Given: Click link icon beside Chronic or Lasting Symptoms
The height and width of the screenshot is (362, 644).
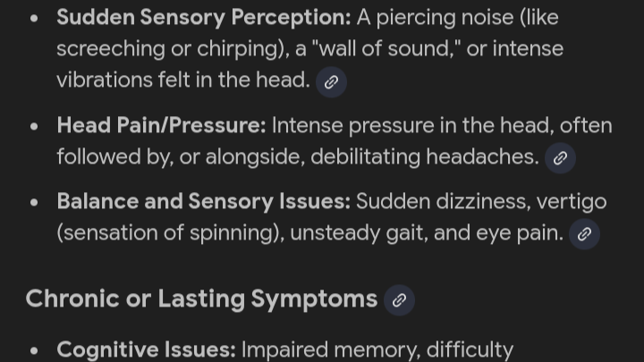Looking at the screenshot, I should [x=399, y=300].
